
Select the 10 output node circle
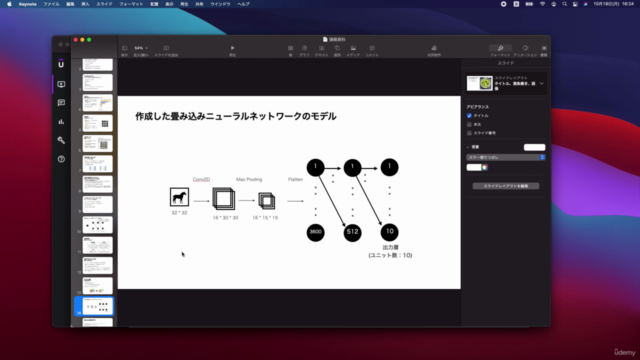pyautogui.click(x=389, y=232)
